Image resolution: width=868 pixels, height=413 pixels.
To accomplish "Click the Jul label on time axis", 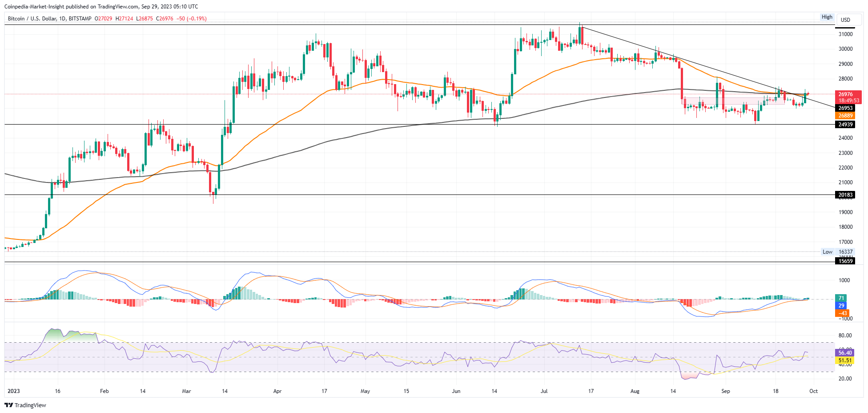I will click(544, 391).
